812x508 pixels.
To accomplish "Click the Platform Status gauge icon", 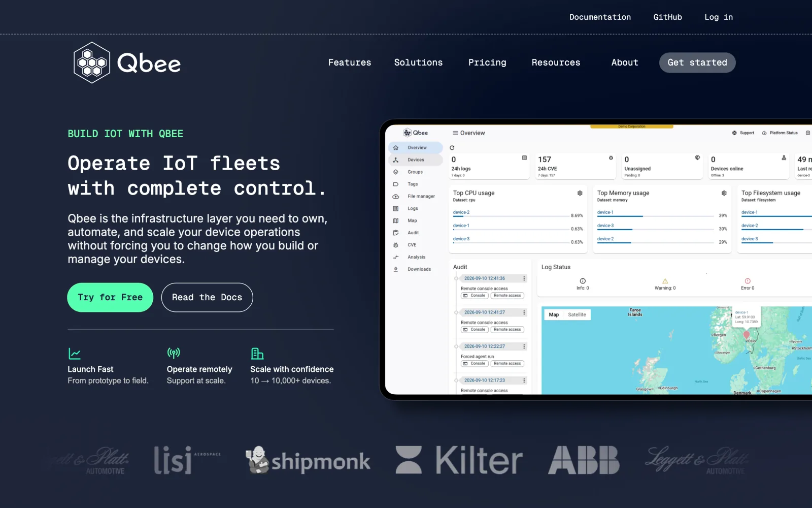I will [x=764, y=133].
